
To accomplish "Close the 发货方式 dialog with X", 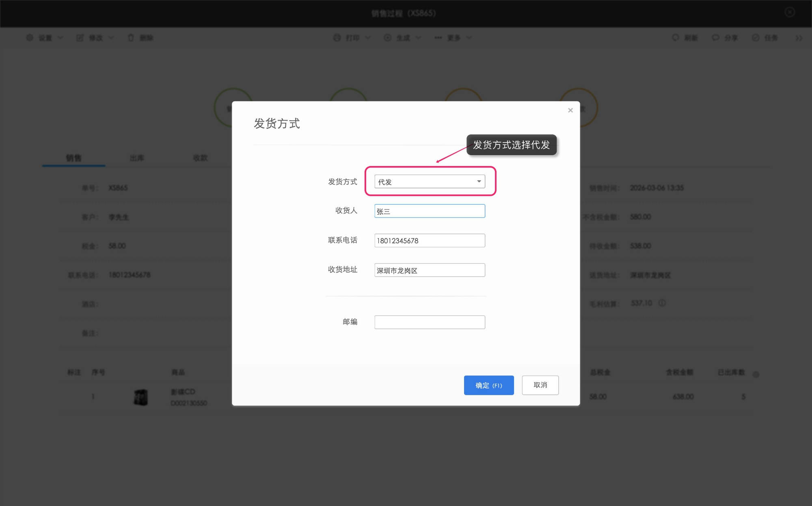I will [x=570, y=110].
